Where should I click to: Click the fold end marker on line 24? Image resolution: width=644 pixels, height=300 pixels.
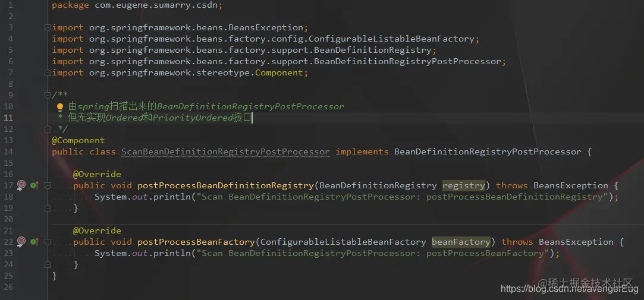click(x=48, y=265)
